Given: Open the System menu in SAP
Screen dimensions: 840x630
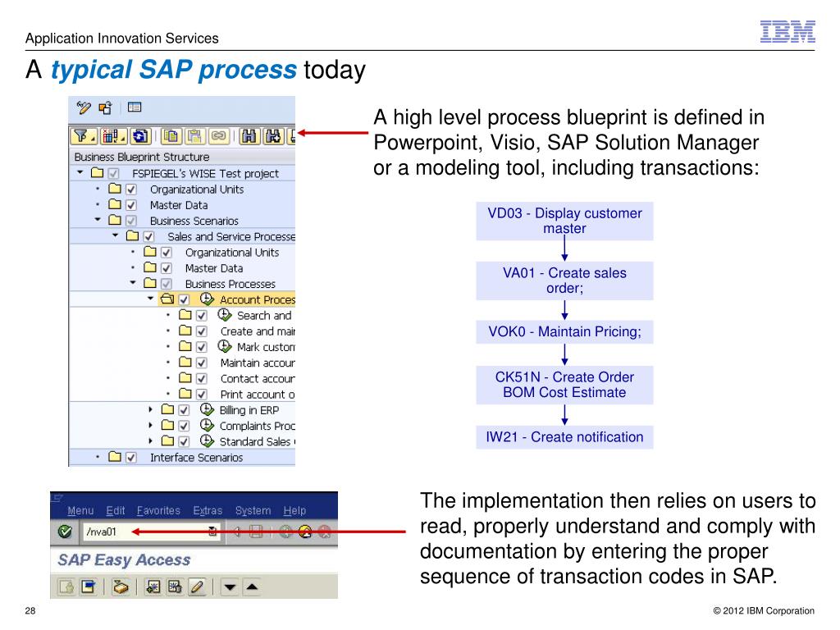Looking at the screenshot, I should pyautogui.click(x=253, y=510).
